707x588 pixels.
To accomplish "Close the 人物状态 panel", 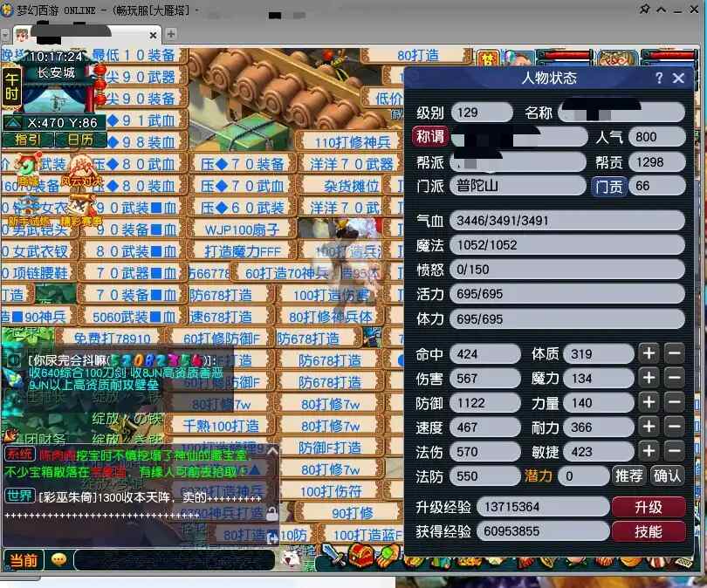I will coord(678,78).
